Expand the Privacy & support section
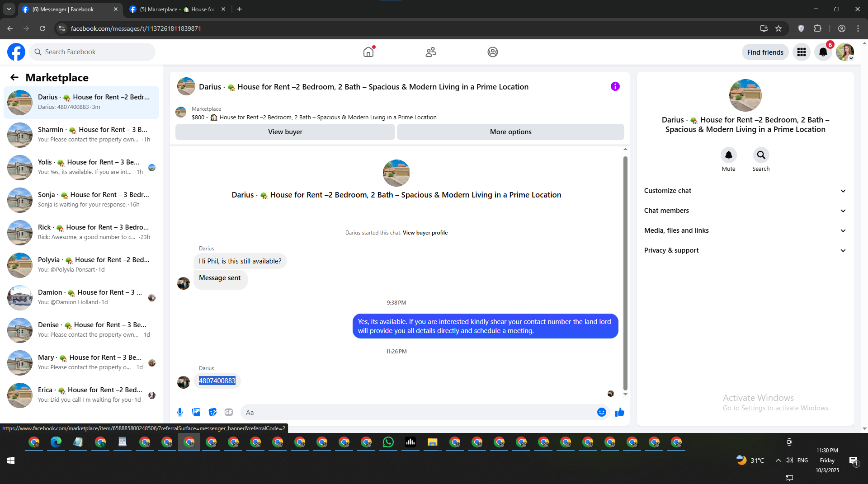The width and height of the screenshot is (868, 484). (745, 250)
